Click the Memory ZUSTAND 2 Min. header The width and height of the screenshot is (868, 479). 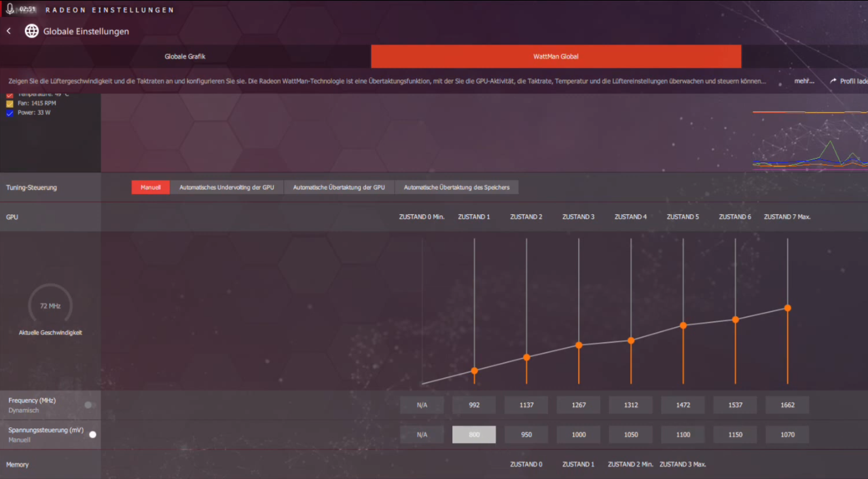[630, 465]
